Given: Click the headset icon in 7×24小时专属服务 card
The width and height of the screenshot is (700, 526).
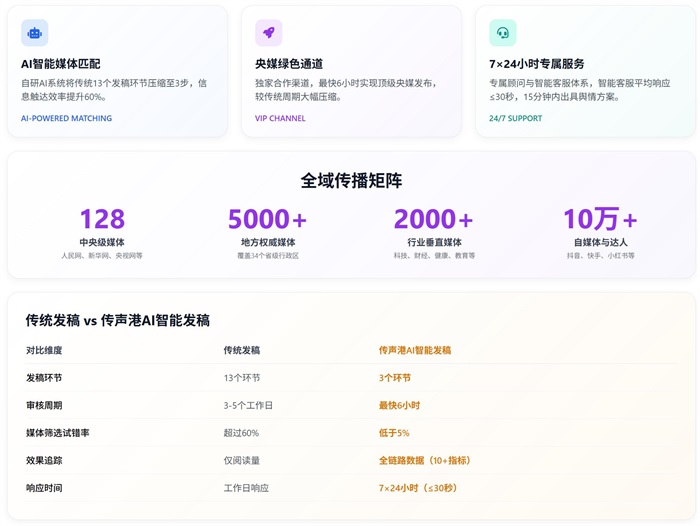Looking at the screenshot, I should tap(502, 33).
